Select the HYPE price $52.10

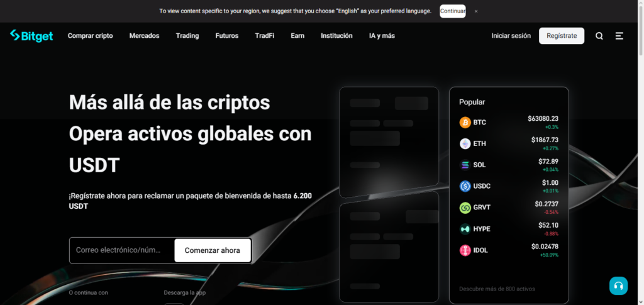click(548, 225)
